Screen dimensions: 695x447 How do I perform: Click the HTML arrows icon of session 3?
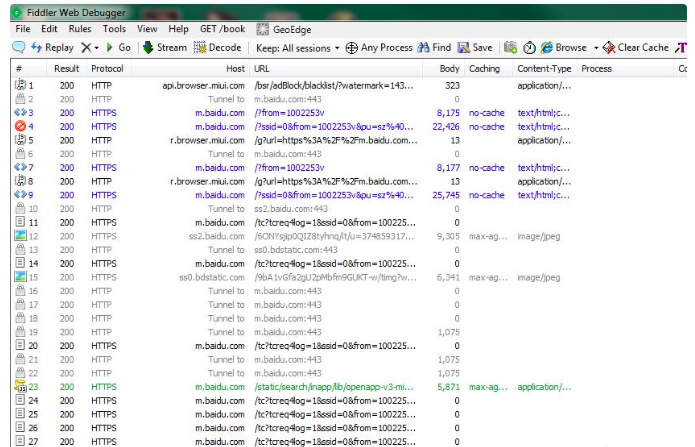point(20,112)
